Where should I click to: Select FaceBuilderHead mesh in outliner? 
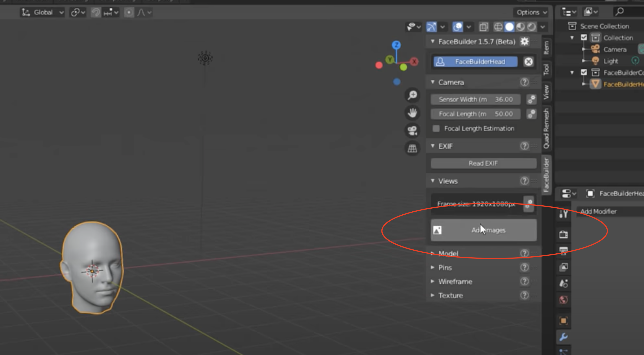tap(624, 84)
